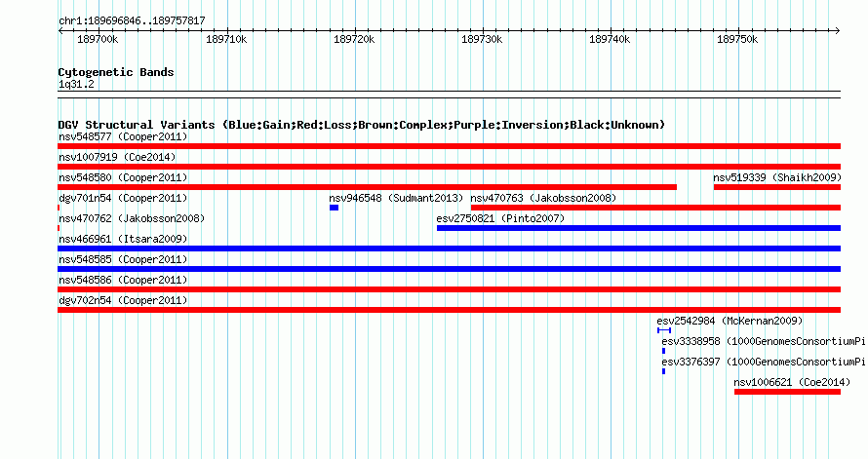Select the 1q31.2 band label
Image resolution: width=868 pixels, height=459 pixels.
[76, 84]
